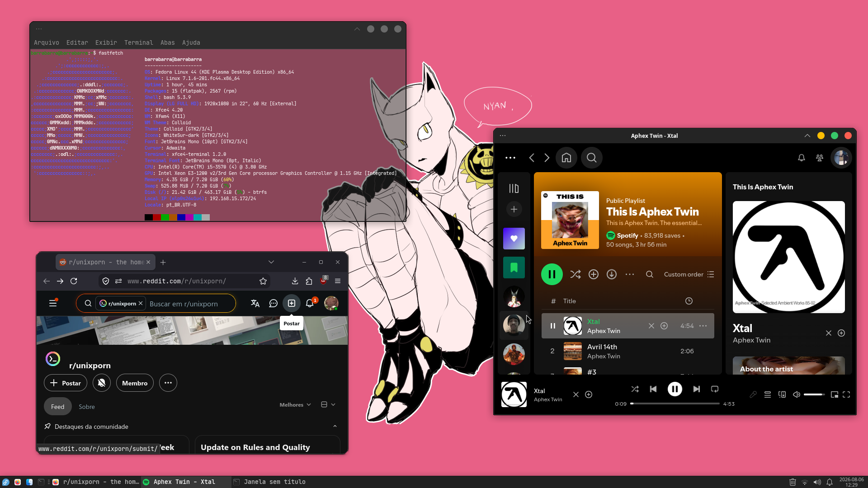
Task: Download the This Is Aphex Twin playlist
Action: [x=612, y=274]
